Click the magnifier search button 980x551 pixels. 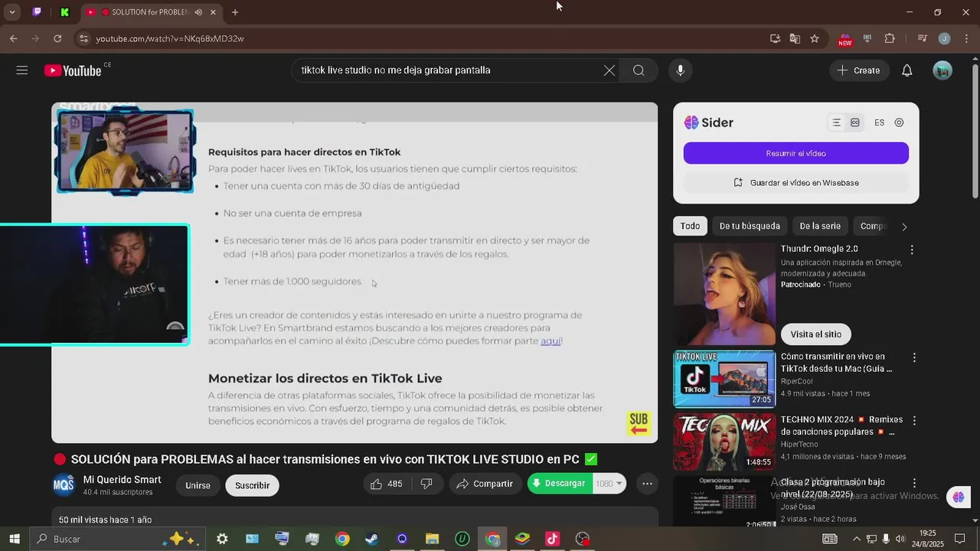point(639,70)
